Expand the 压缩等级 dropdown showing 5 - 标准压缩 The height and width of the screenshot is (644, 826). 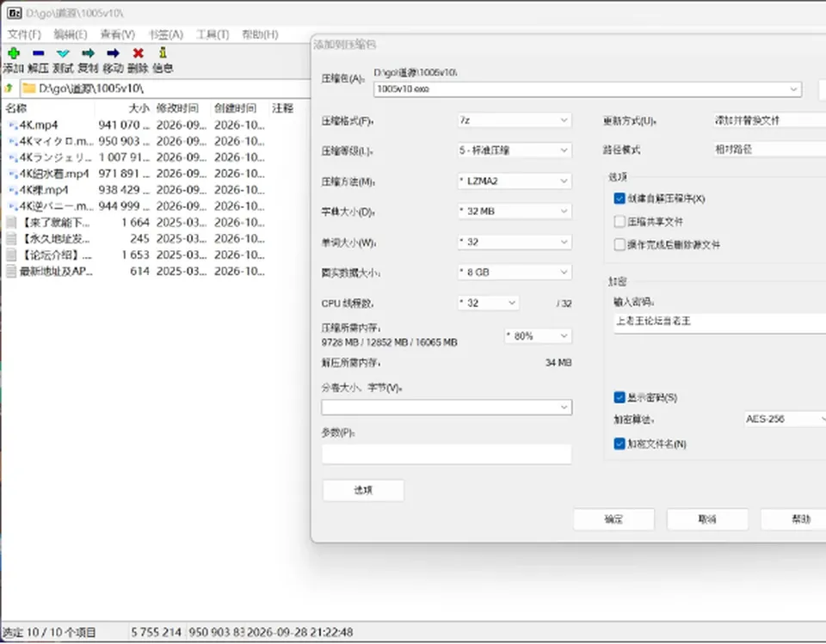click(x=515, y=150)
